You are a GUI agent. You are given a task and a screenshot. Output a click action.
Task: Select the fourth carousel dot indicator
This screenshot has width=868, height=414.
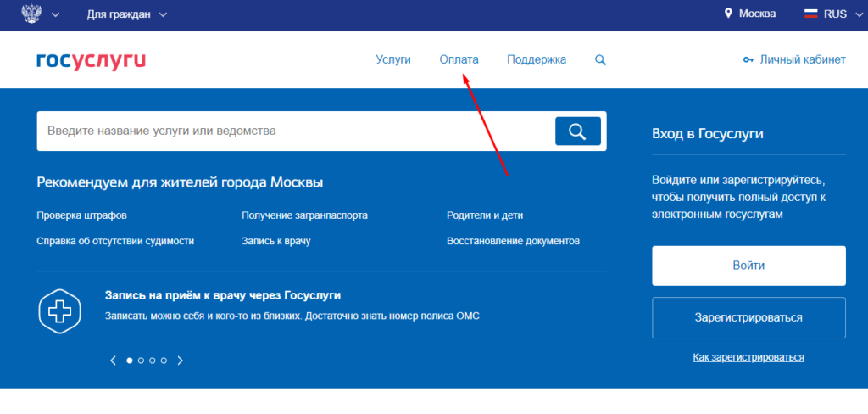pos(164,361)
